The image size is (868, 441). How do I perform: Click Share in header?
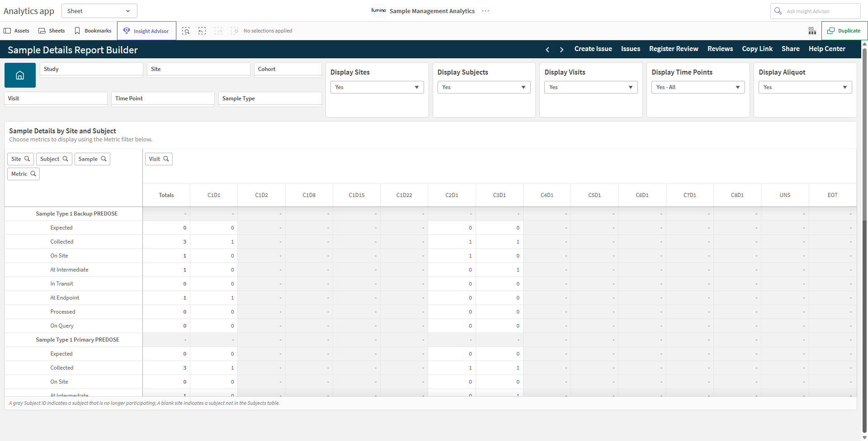[791, 49]
